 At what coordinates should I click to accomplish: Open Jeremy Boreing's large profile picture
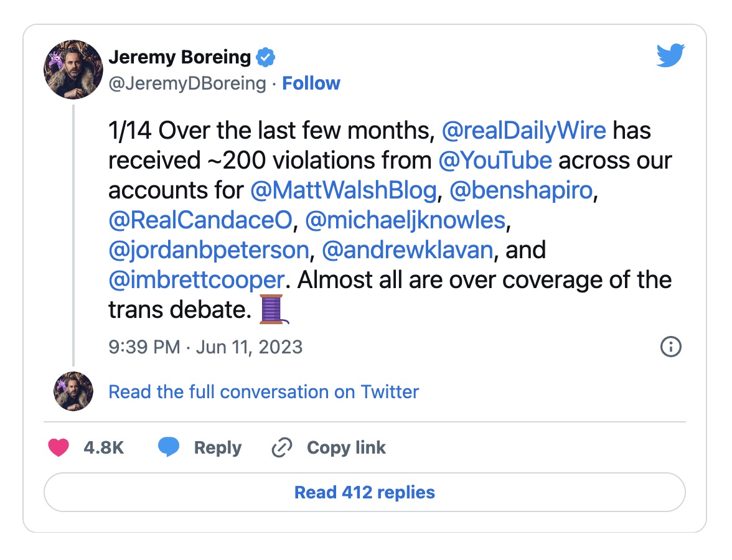point(73,70)
